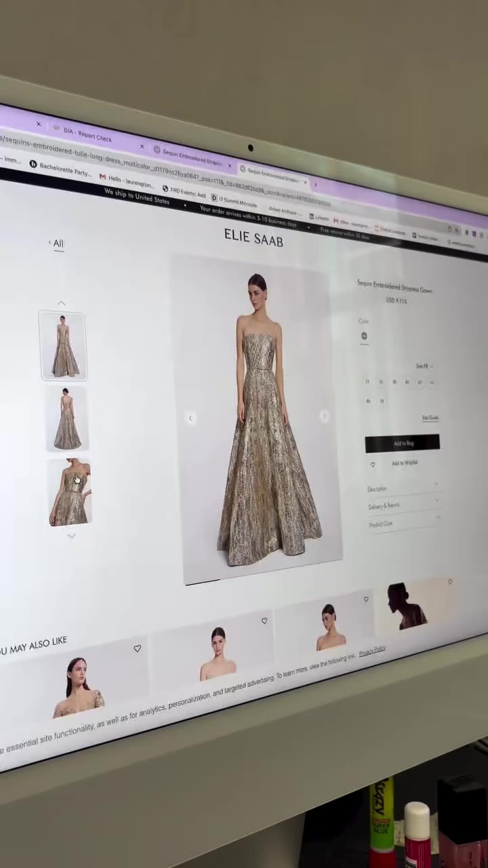
Task: Click the USD 9,715 price
Action: coord(396,300)
